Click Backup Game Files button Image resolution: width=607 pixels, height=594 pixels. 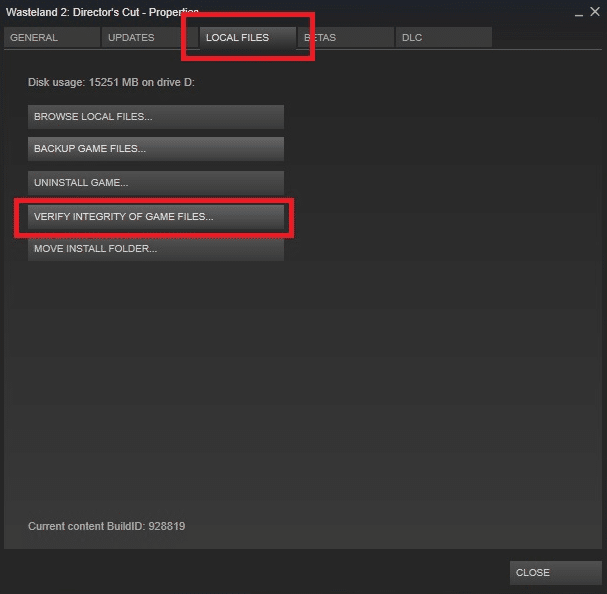point(156,149)
